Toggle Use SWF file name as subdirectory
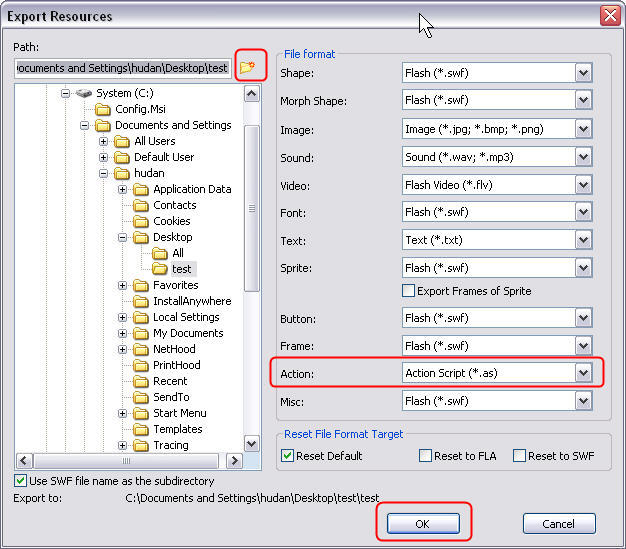This screenshot has height=549, width=626. click(20, 480)
